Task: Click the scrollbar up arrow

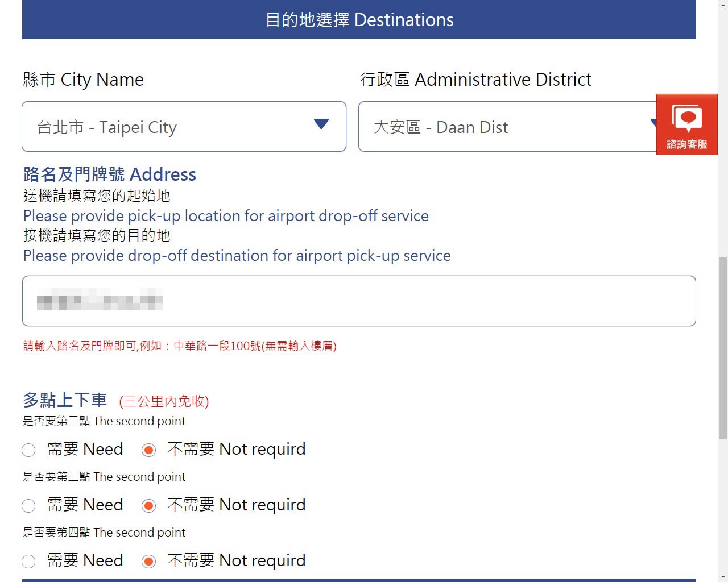Action: 723,5
